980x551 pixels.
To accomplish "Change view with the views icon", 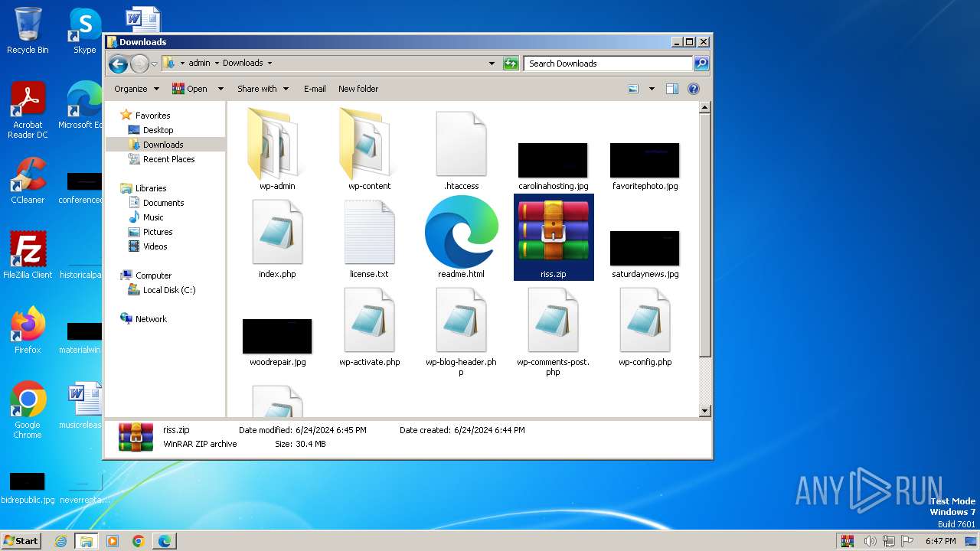I will click(633, 89).
